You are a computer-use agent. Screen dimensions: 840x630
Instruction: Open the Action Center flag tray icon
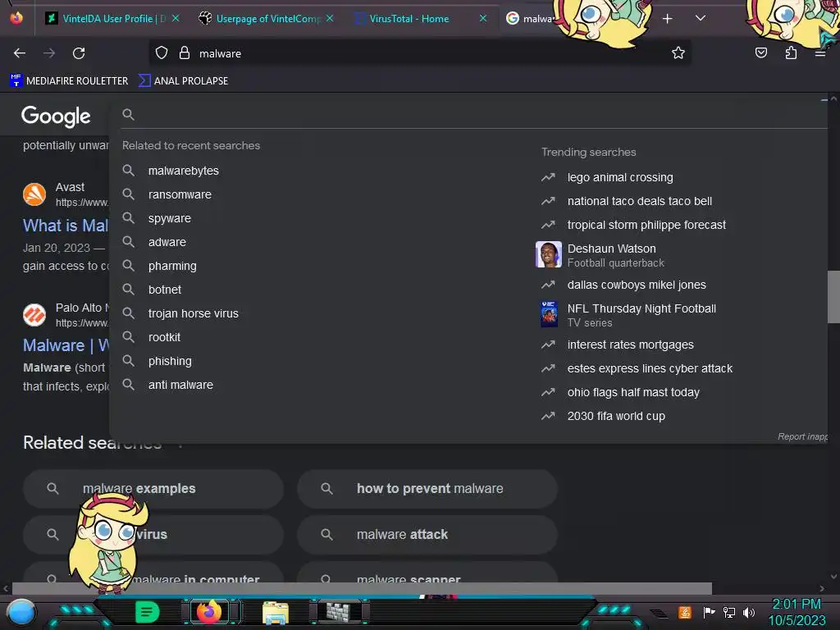click(x=709, y=612)
